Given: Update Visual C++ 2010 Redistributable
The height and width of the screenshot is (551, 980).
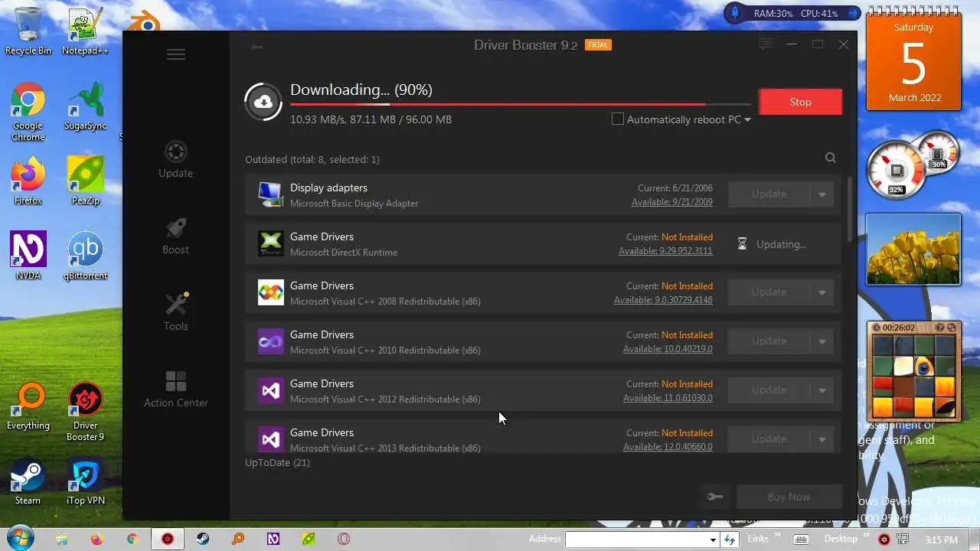Looking at the screenshot, I should [769, 341].
